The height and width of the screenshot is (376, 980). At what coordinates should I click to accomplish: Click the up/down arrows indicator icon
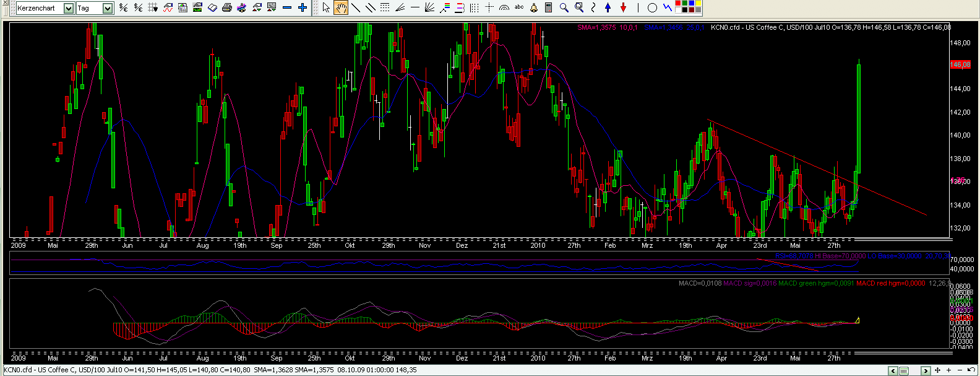point(257,7)
